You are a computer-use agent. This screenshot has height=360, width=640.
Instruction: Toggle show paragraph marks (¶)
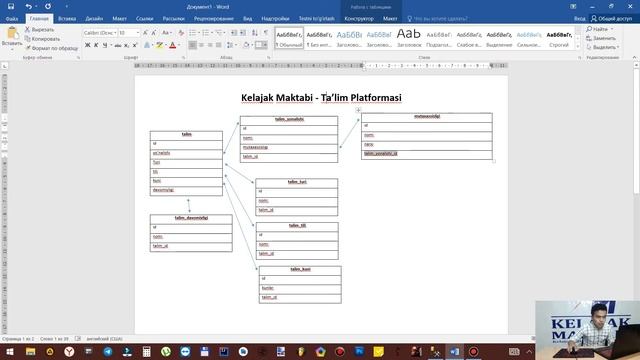[x=266, y=33]
